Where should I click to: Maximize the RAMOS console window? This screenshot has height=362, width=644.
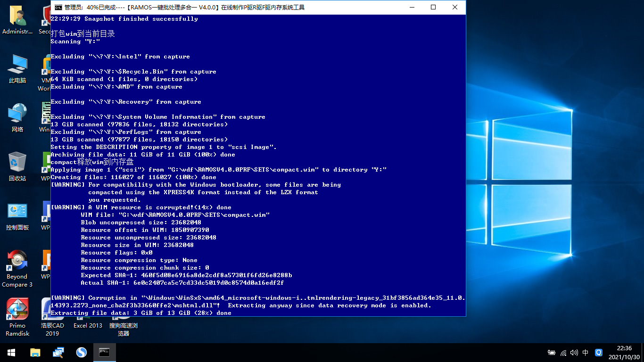click(x=433, y=8)
